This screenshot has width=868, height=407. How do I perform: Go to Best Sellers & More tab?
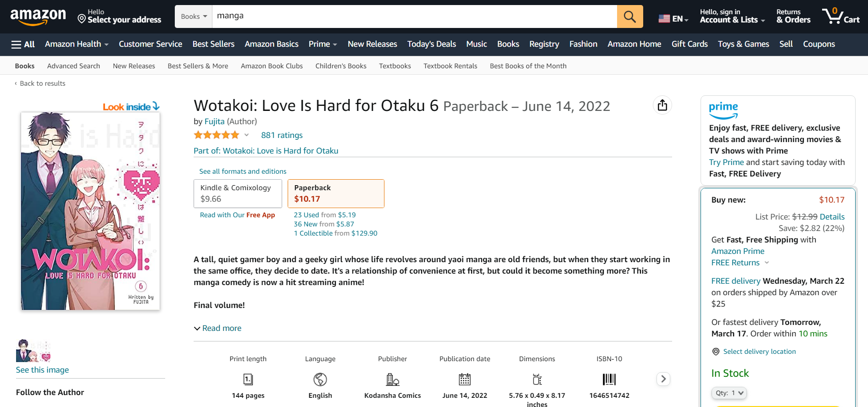198,66
